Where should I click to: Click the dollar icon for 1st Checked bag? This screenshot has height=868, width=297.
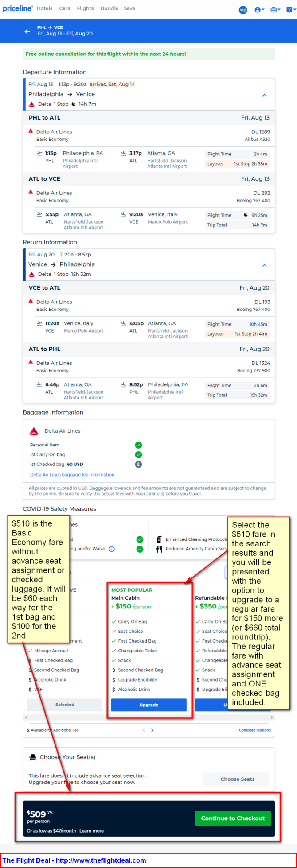coord(138,465)
